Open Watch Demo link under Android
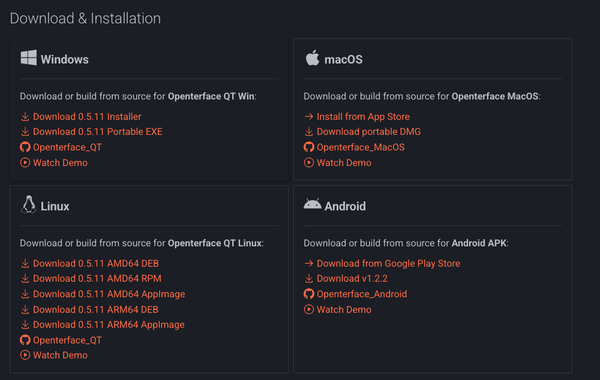 344,309
